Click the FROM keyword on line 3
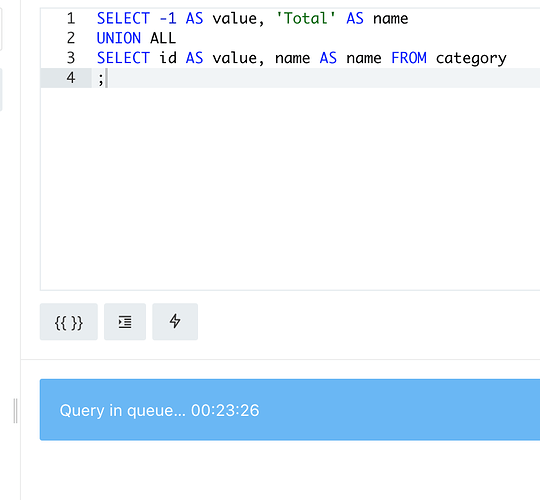 click(x=409, y=58)
